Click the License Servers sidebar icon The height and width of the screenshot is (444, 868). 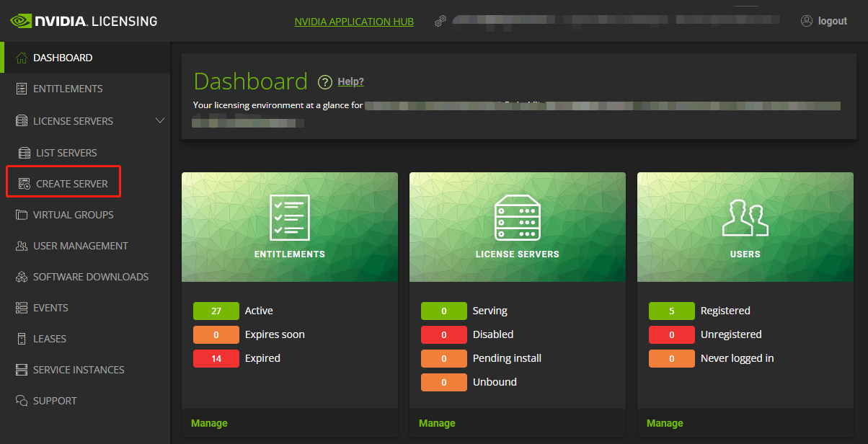(22, 121)
